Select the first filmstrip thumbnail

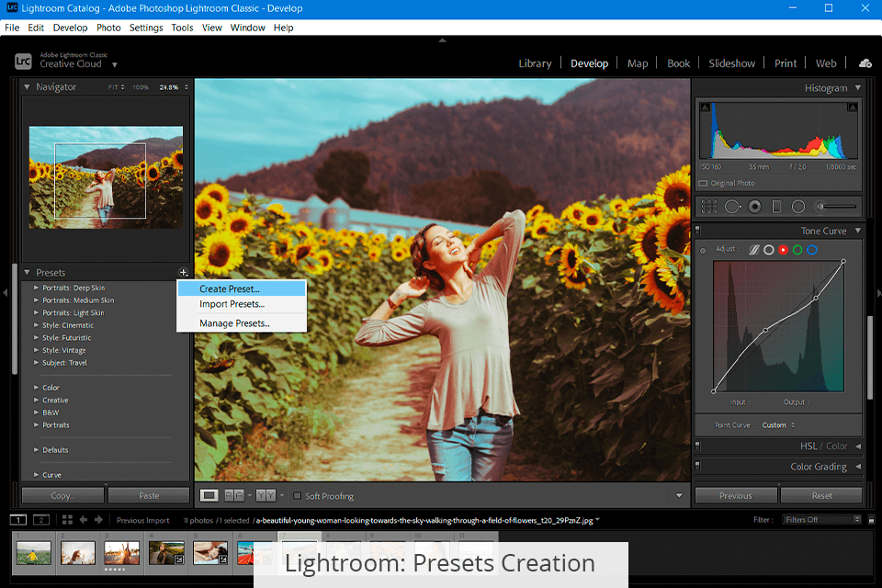(x=33, y=551)
